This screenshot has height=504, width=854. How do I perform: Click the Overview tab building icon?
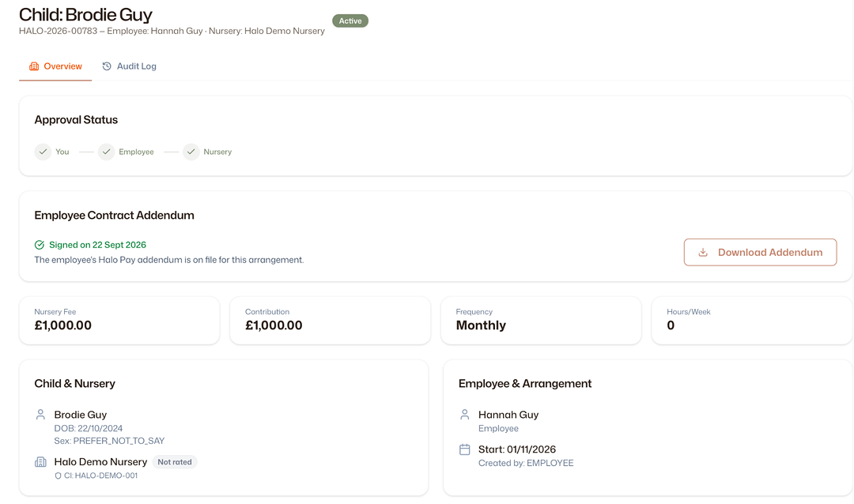tap(34, 66)
